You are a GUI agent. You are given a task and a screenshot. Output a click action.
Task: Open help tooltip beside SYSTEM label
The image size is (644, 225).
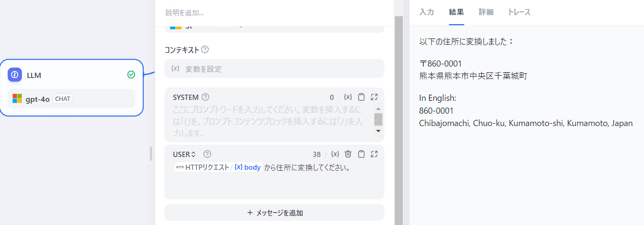pos(205,97)
